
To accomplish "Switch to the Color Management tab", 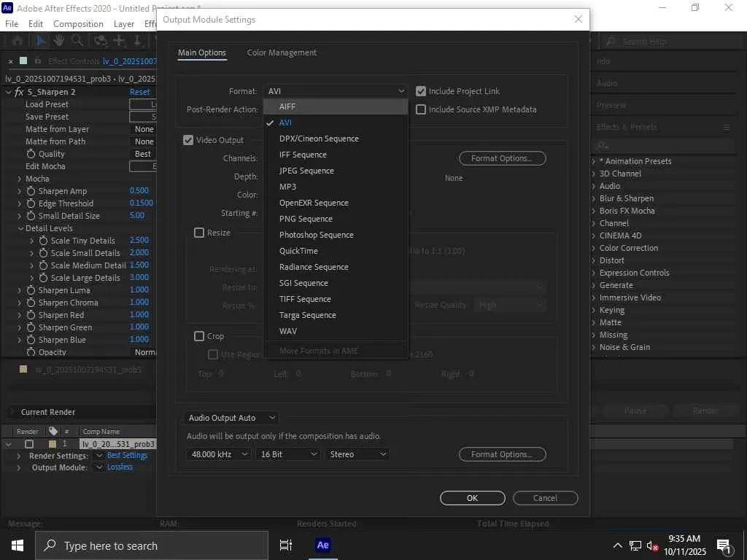I will [x=282, y=52].
